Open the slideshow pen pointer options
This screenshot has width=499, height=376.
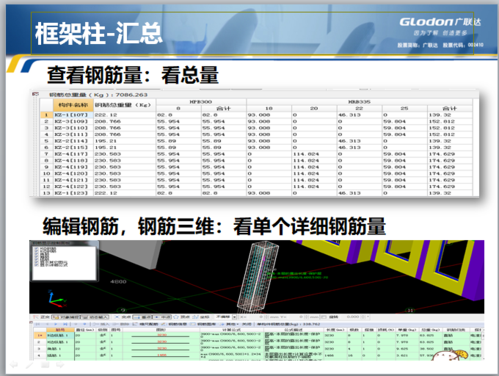(x=29, y=365)
